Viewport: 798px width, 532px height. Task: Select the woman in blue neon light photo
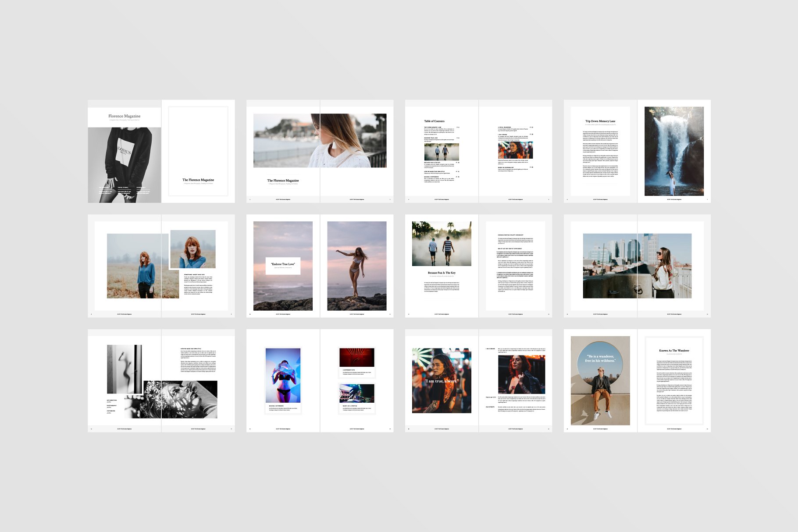283,375
